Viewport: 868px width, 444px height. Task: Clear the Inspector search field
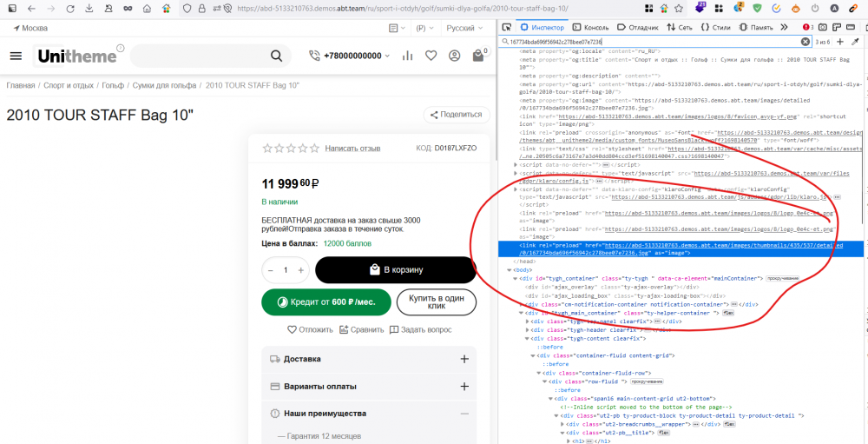coord(805,42)
